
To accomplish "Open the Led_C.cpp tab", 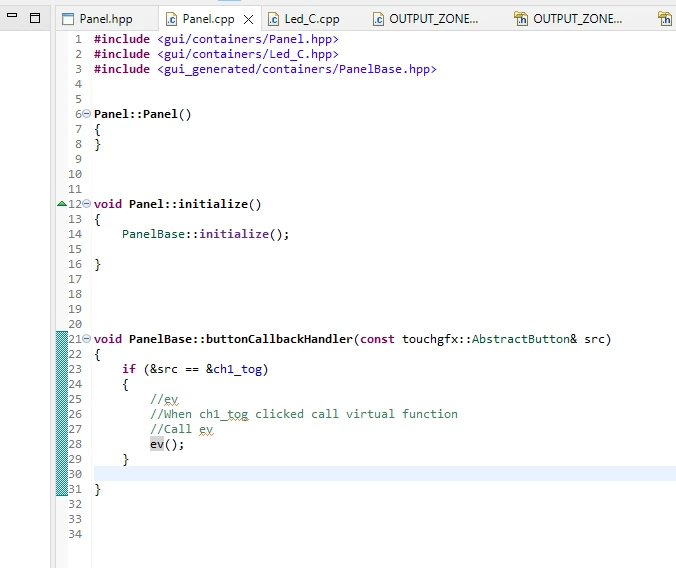I will 312,19.
